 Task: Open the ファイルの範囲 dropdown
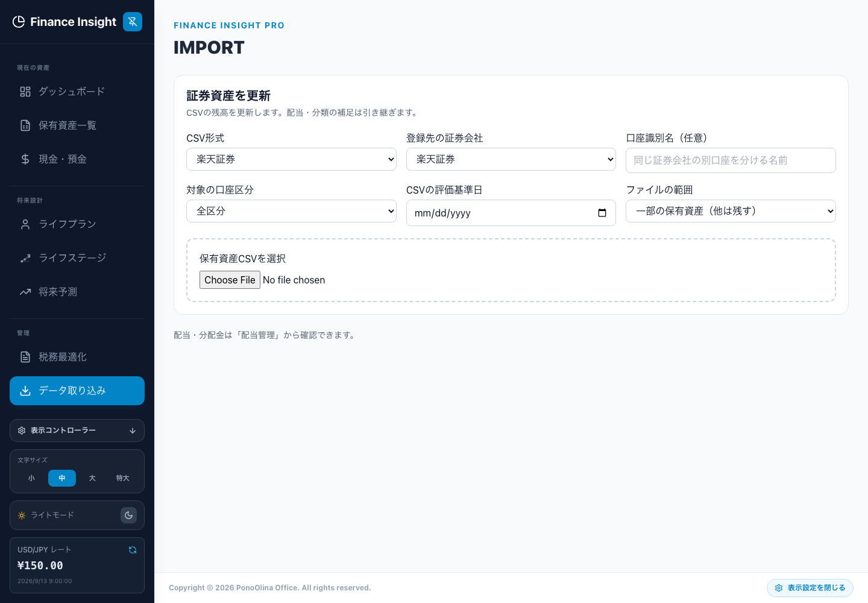click(x=731, y=211)
